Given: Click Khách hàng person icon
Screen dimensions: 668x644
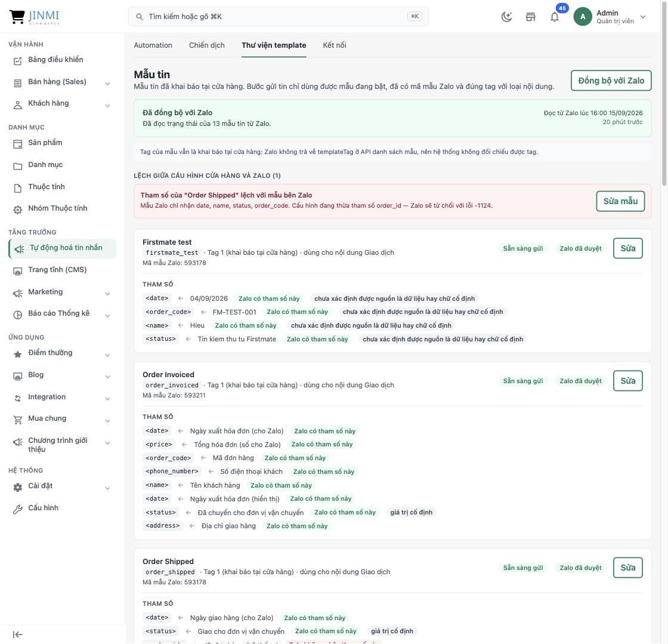Looking at the screenshot, I should (x=17, y=105).
